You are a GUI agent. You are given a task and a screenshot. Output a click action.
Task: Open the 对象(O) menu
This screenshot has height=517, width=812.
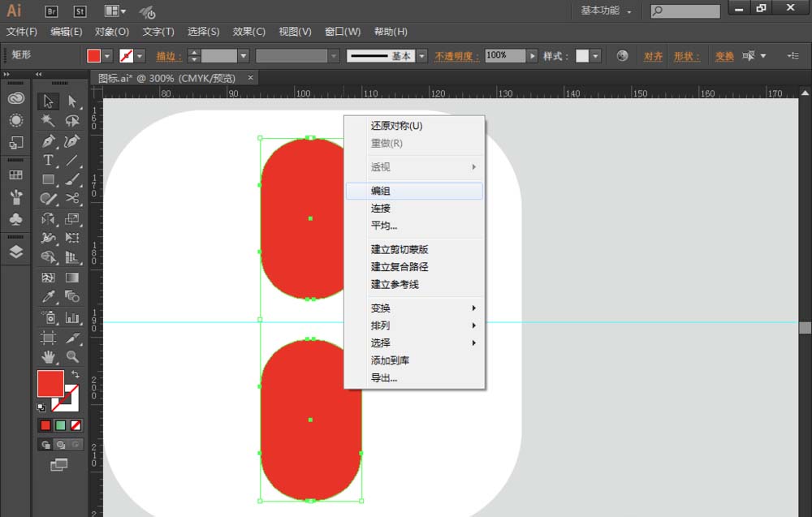tap(112, 32)
